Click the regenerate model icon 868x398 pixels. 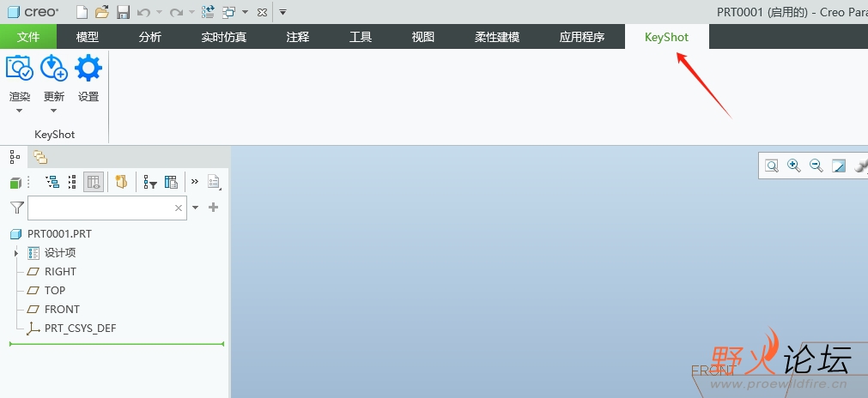(208, 12)
